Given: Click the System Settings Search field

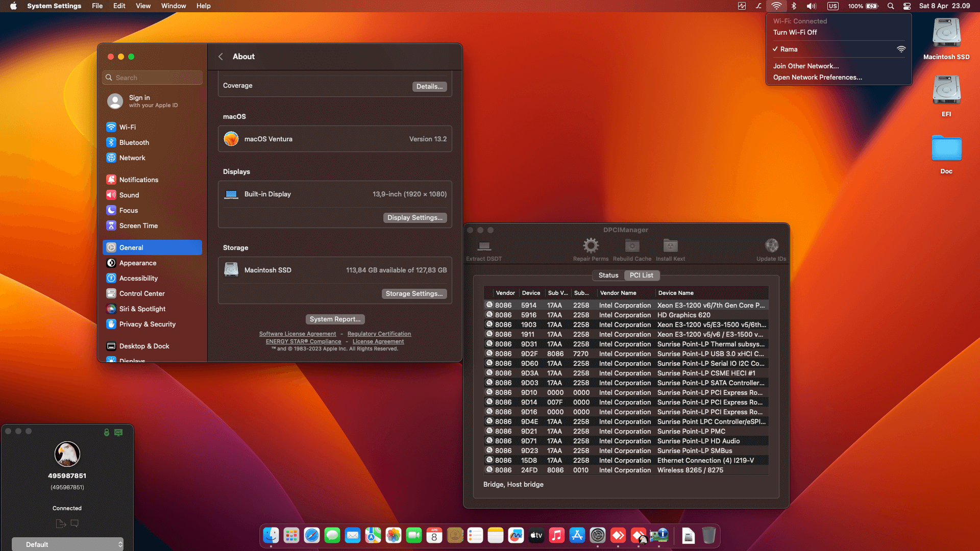Looking at the screenshot, I should [152, 78].
